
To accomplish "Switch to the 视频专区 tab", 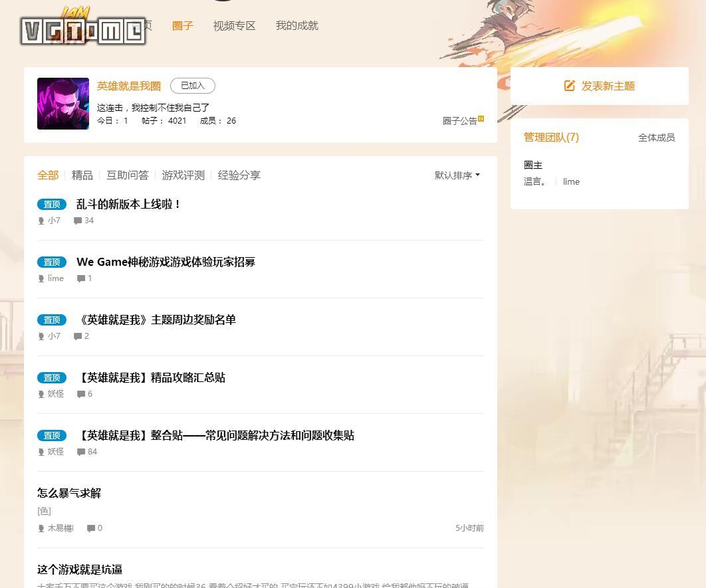I will click(234, 25).
